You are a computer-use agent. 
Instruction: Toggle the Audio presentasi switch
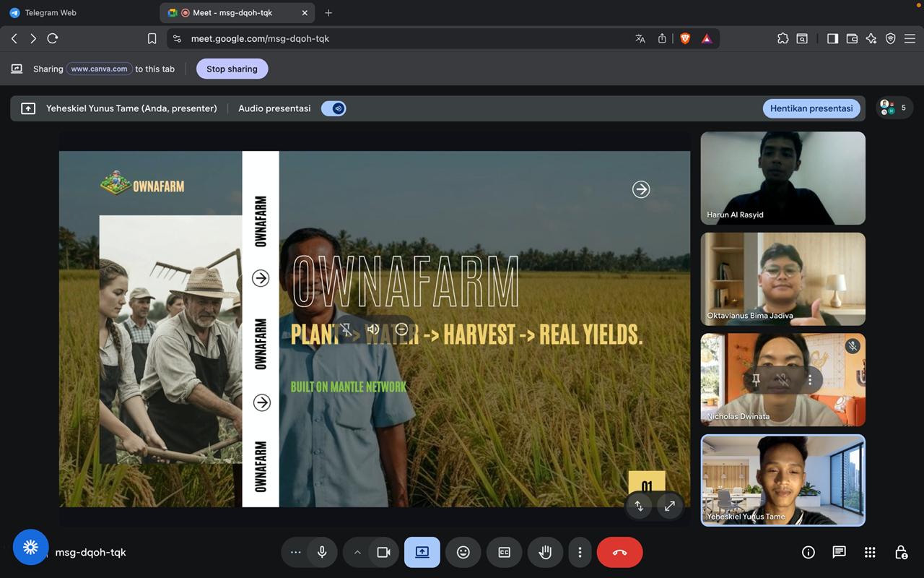click(334, 108)
